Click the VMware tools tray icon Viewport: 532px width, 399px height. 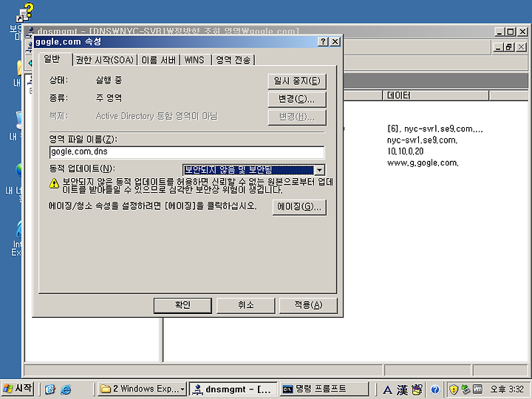[x=477, y=389]
